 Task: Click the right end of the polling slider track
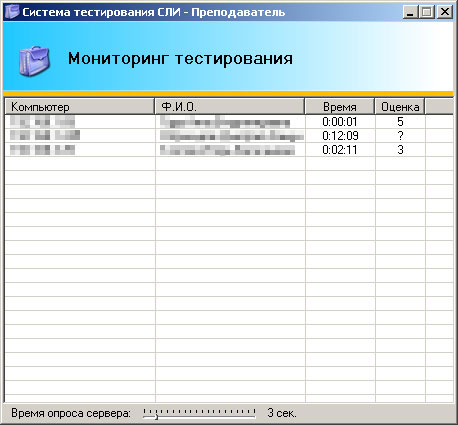pos(254,416)
